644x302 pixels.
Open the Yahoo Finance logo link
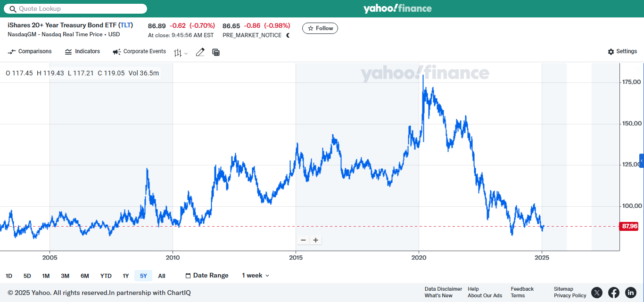[397, 8]
